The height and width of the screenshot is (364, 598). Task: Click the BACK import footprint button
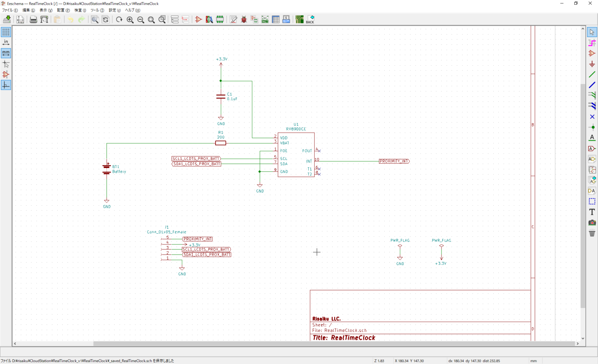pos(310,19)
